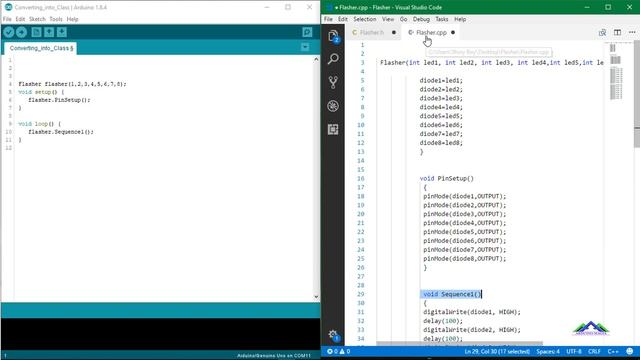Save the sketch with Arduino Save button
The width and height of the screenshot is (640, 360).
click(62, 32)
